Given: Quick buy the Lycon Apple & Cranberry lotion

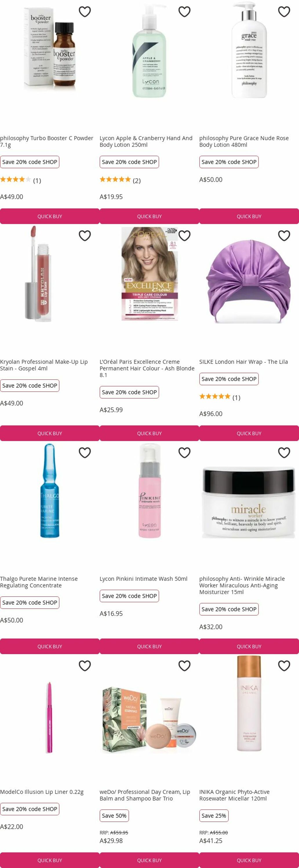Looking at the screenshot, I should (x=149, y=216).
